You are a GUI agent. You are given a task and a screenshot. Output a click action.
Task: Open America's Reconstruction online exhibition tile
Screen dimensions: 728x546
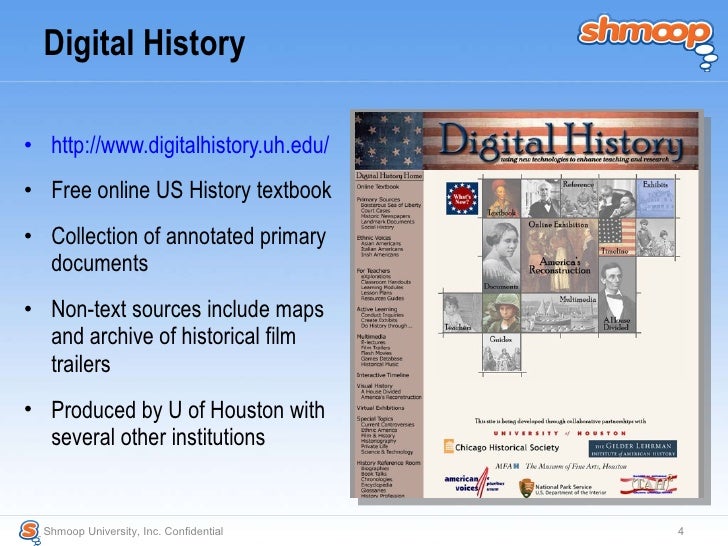[559, 255]
